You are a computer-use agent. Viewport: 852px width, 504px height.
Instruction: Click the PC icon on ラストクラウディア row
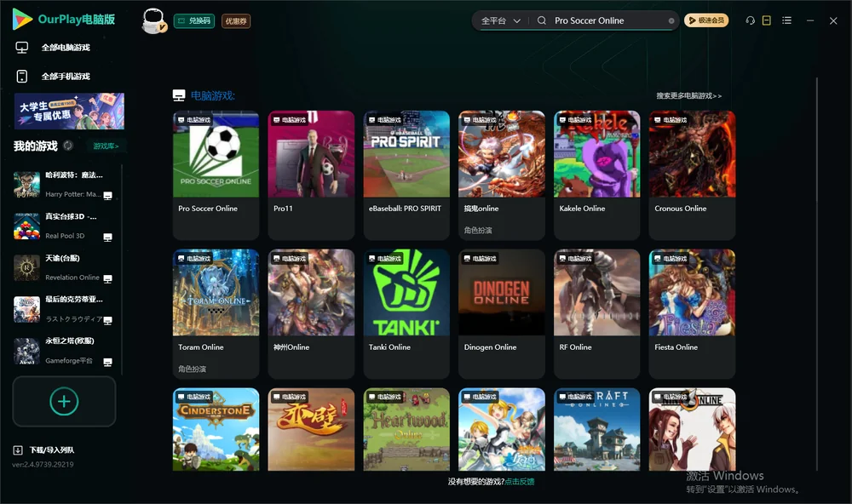point(107,320)
